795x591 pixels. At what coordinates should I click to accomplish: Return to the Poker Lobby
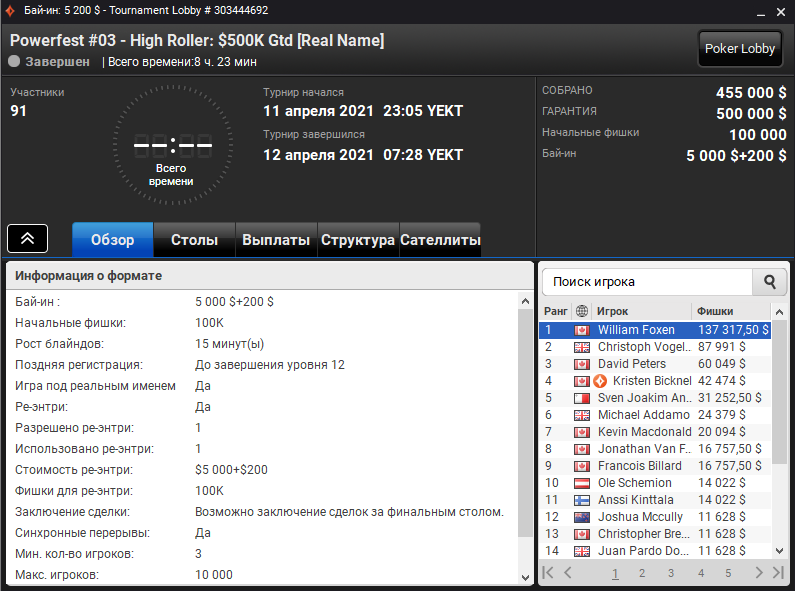tap(740, 49)
